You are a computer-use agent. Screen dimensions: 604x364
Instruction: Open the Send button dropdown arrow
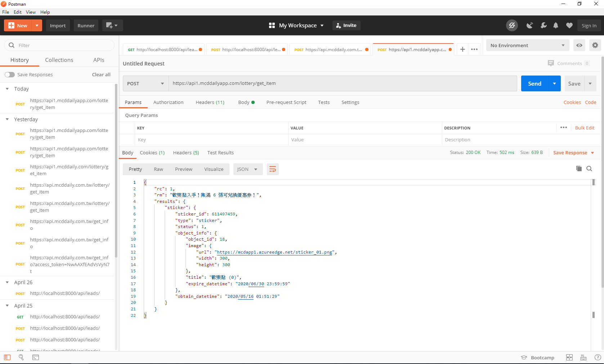click(555, 83)
